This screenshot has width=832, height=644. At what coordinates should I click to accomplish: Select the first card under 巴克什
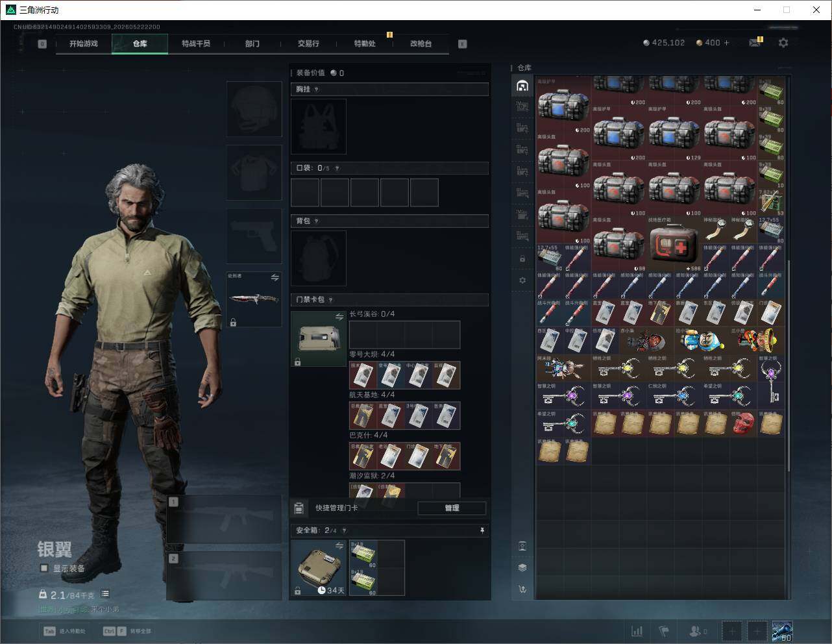(x=363, y=456)
